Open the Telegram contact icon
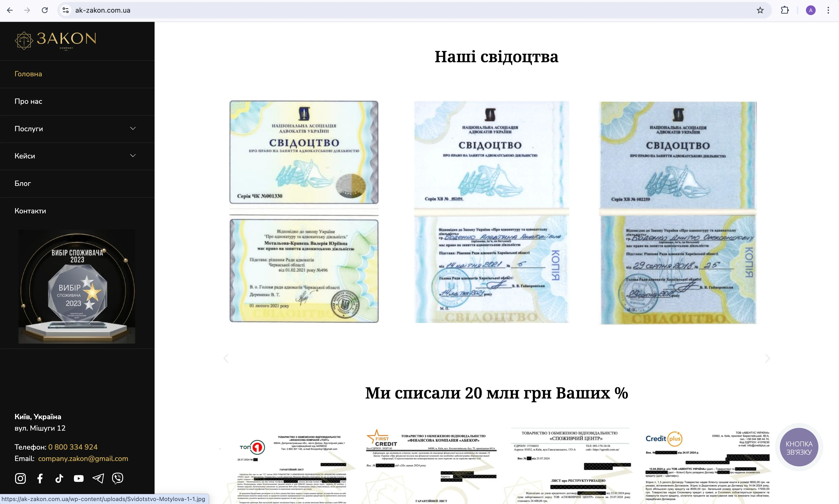The height and width of the screenshot is (504, 839). point(98,478)
